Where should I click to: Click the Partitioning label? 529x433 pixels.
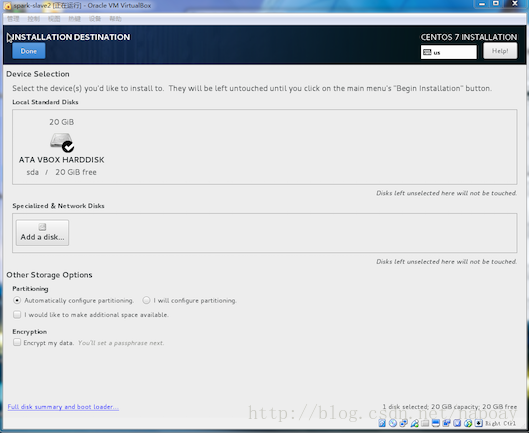point(30,289)
